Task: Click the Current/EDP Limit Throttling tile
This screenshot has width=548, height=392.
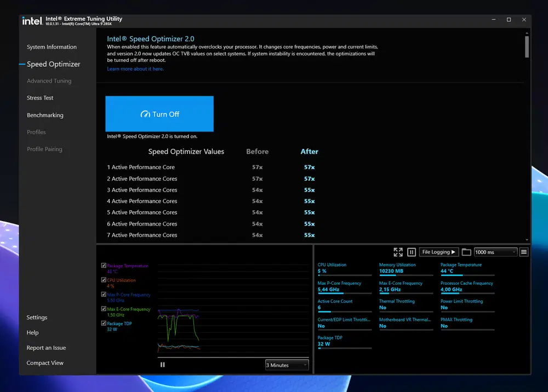Action: [x=344, y=323]
